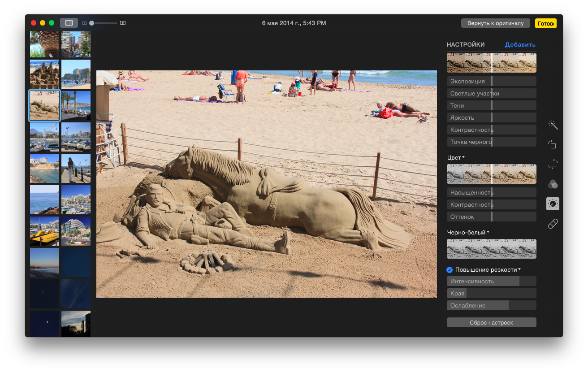Open the Crop tool
The width and height of the screenshot is (588, 373).
pos(553,164)
